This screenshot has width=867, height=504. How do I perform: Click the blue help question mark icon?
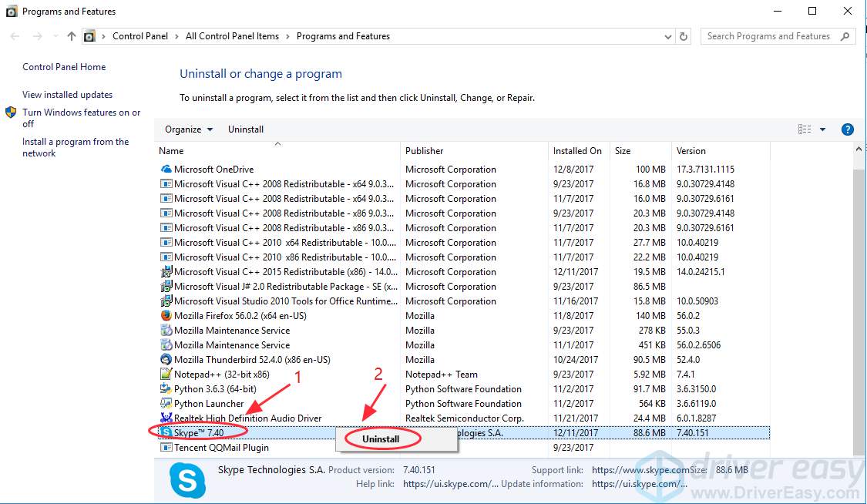pos(847,129)
